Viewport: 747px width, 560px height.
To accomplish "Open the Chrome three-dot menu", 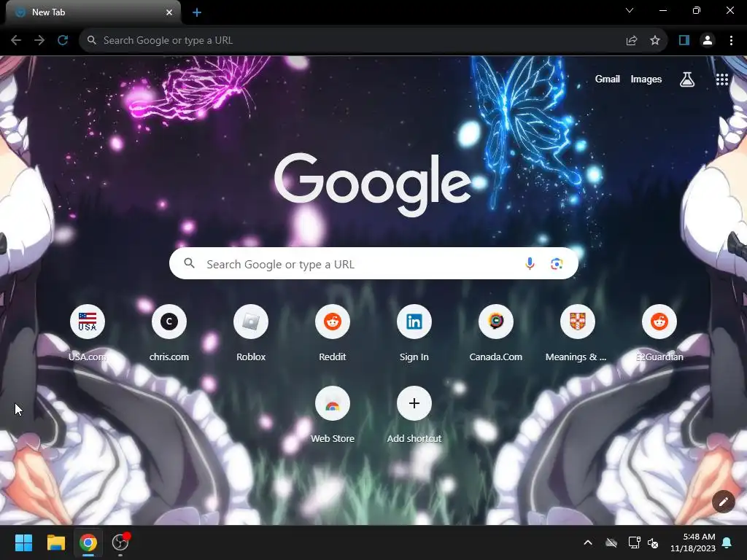I will [731, 41].
